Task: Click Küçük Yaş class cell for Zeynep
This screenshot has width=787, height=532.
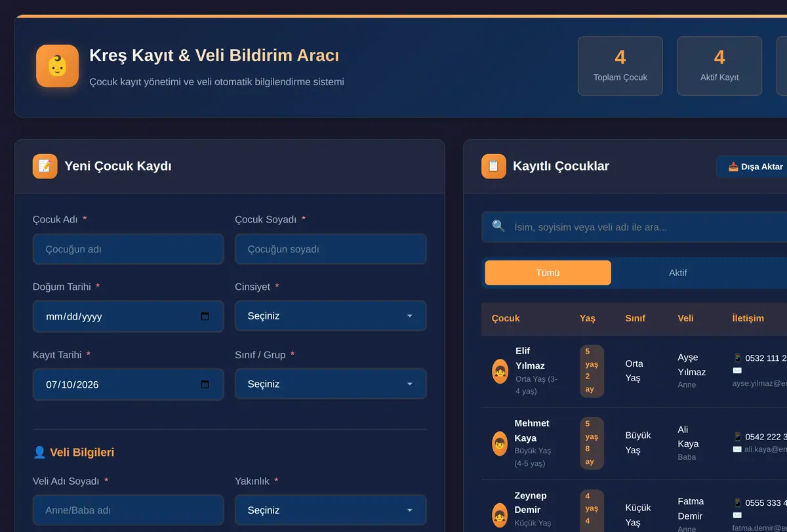Action: click(638, 515)
